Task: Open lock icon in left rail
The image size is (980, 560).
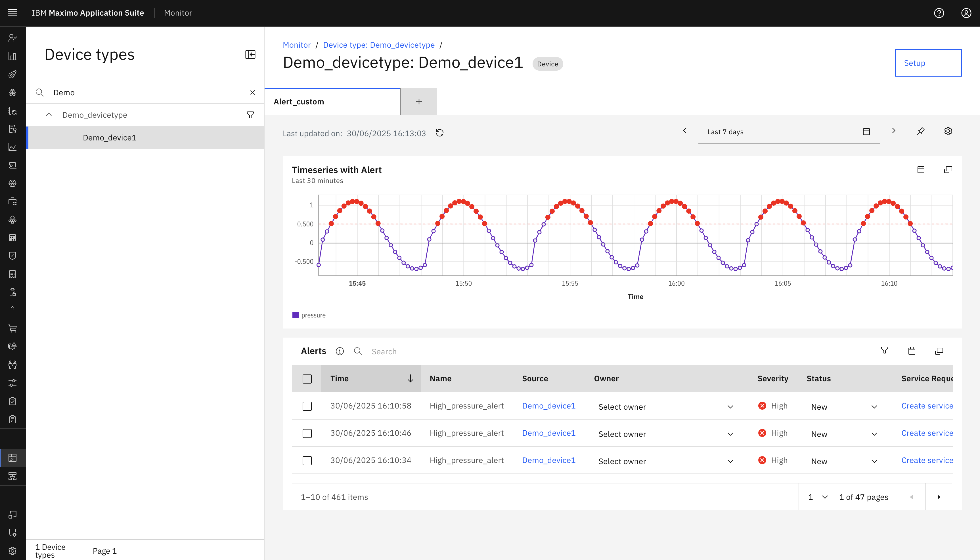Action: [x=13, y=310]
